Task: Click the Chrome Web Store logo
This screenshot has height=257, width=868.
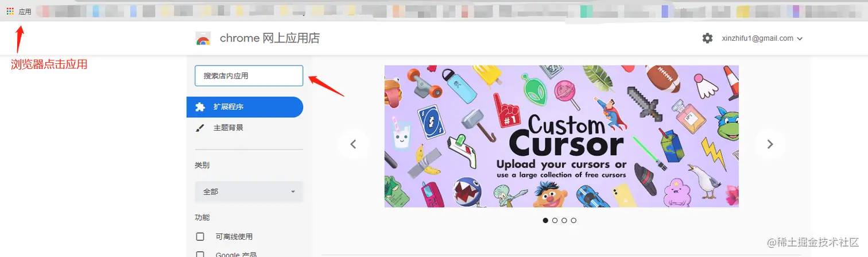Action: pyautogui.click(x=203, y=39)
